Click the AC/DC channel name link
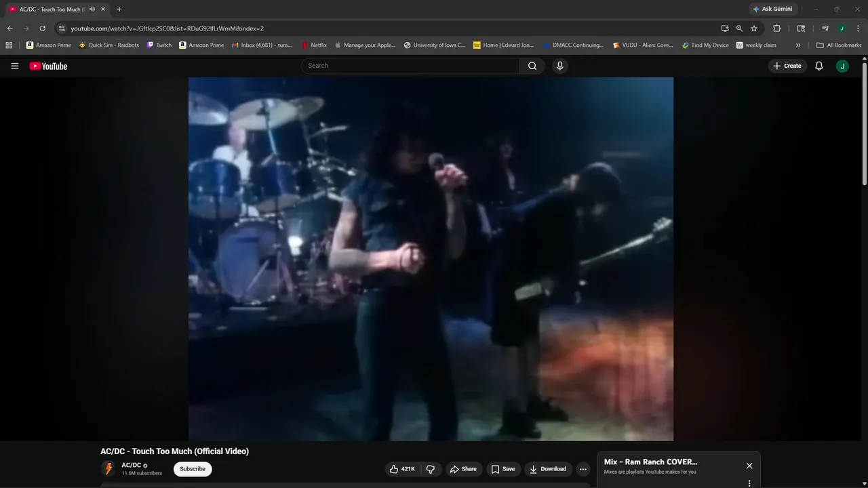Screen dimensions: 868x488 tap(131, 465)
